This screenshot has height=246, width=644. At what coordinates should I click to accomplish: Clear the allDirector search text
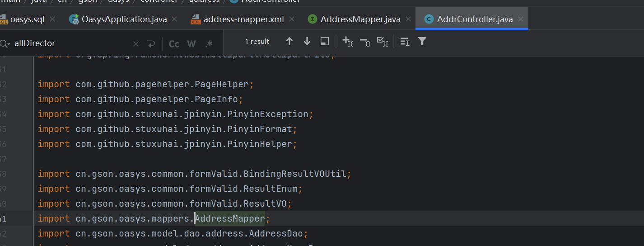[136, 44]
